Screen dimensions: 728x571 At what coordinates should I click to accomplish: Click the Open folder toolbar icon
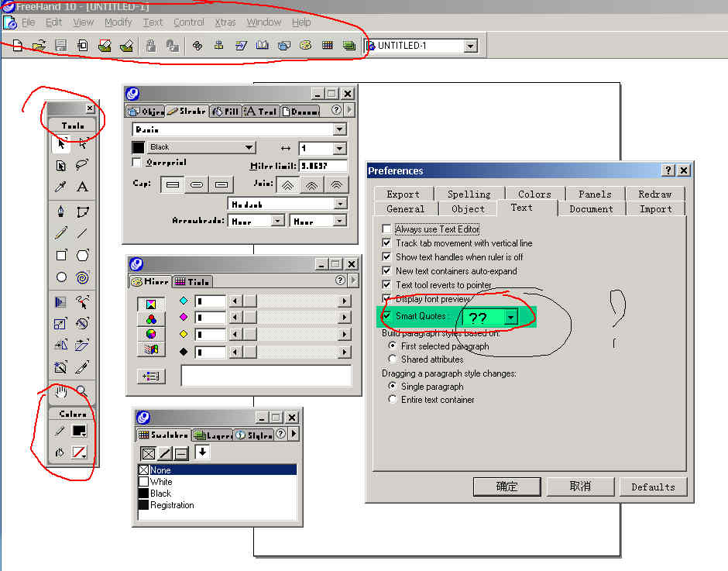[x=39, y=46]
